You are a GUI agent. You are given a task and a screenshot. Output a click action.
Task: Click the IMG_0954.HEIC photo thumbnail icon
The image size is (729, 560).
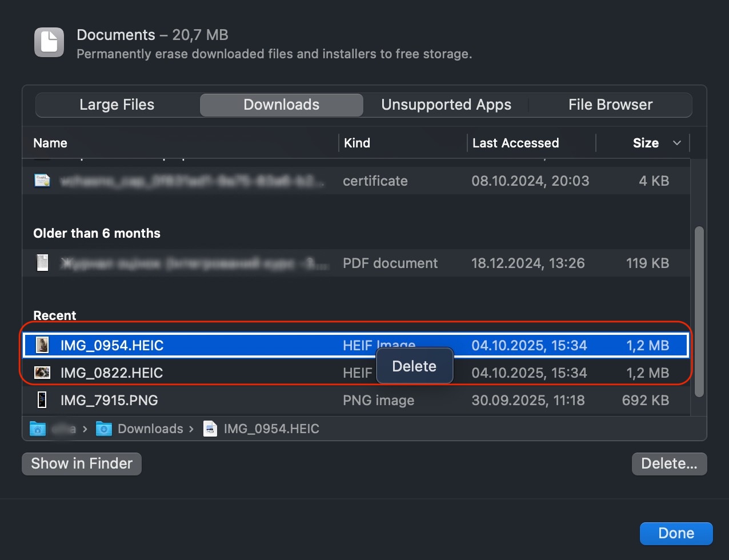click(42, 345)
